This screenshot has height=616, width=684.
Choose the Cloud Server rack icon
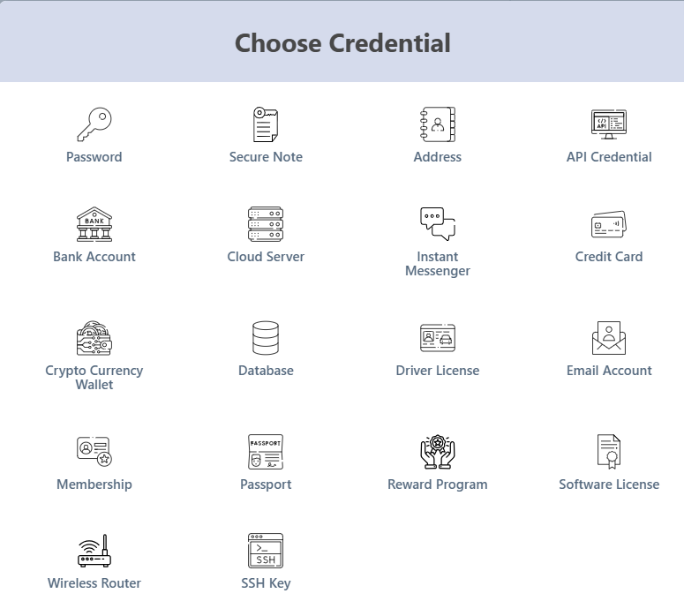coord(266,224)
